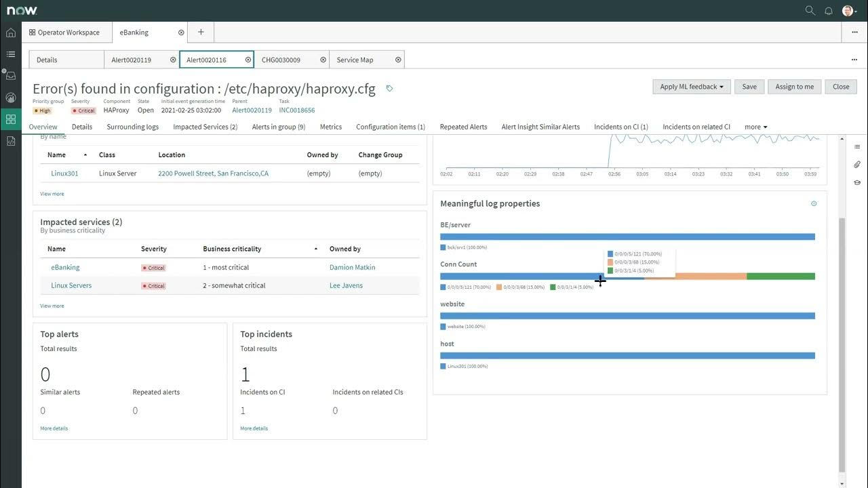The height and width of the screenshot is (488, 868).
Task: Close the eBanking workspace tab
Action: point(181,32)
